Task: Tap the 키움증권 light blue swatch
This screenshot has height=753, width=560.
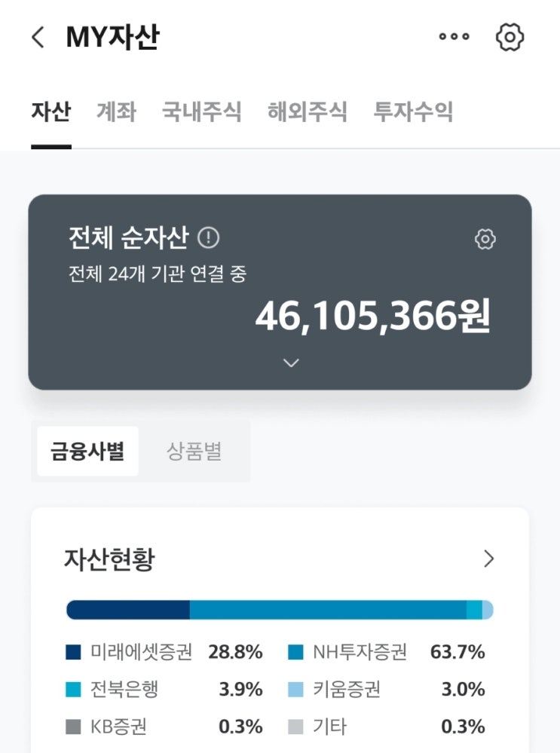Action: point(296,689)
